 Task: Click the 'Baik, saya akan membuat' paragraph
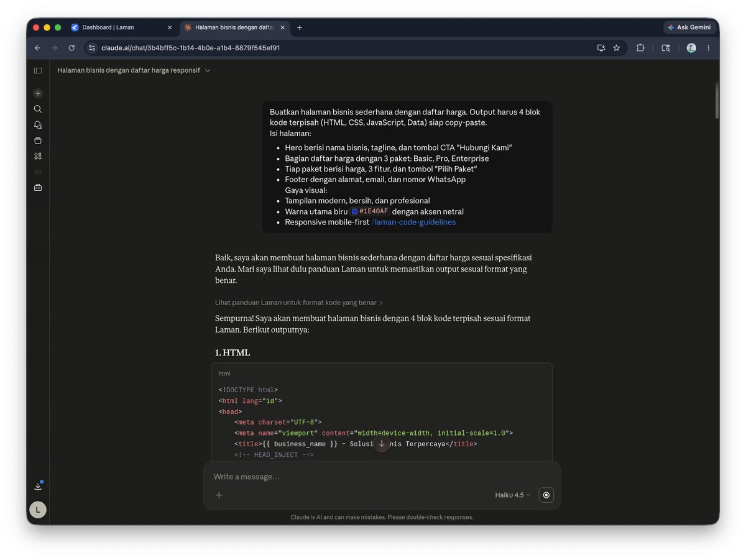374,269
